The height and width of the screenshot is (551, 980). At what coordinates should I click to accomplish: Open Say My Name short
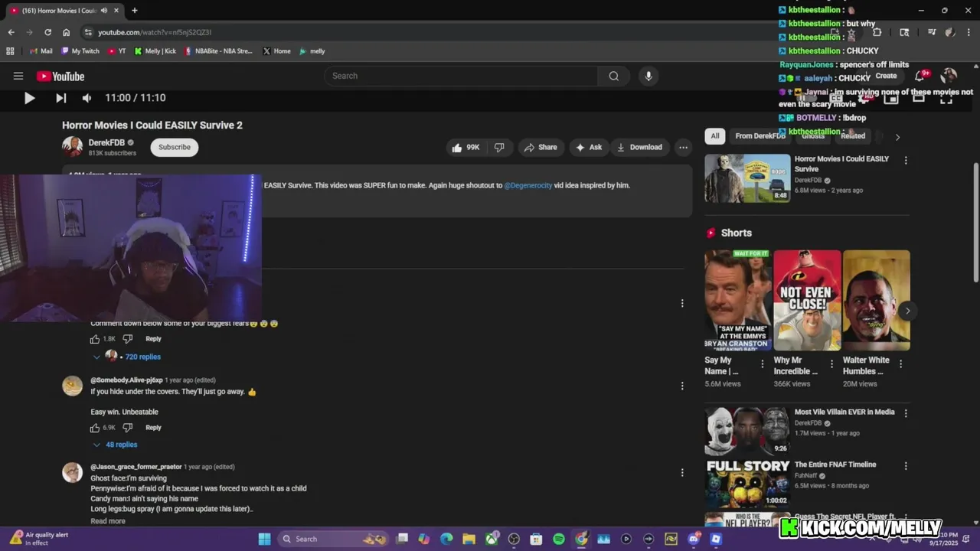coord(738,300)
